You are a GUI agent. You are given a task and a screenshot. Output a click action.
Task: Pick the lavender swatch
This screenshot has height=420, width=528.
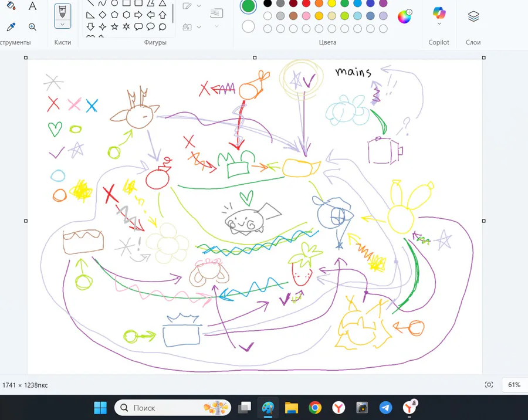(x=383, y=16)
